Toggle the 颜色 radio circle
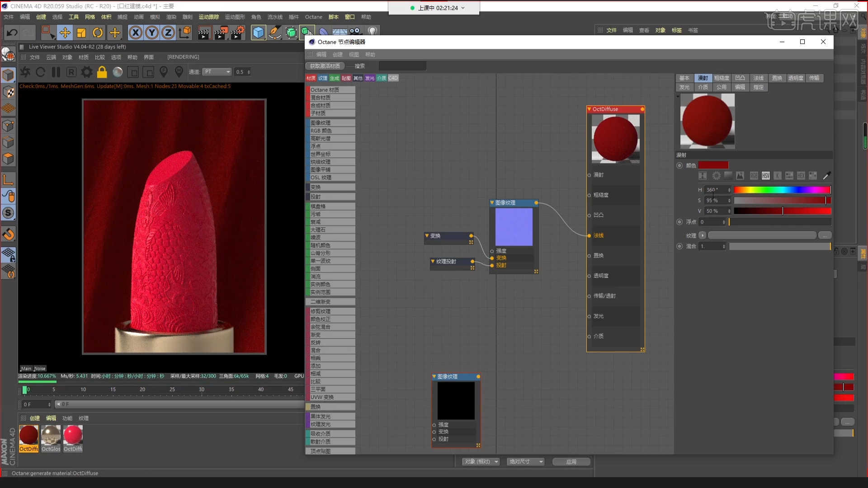The height and width of the screenshot is (488, 868). (679, 165)
